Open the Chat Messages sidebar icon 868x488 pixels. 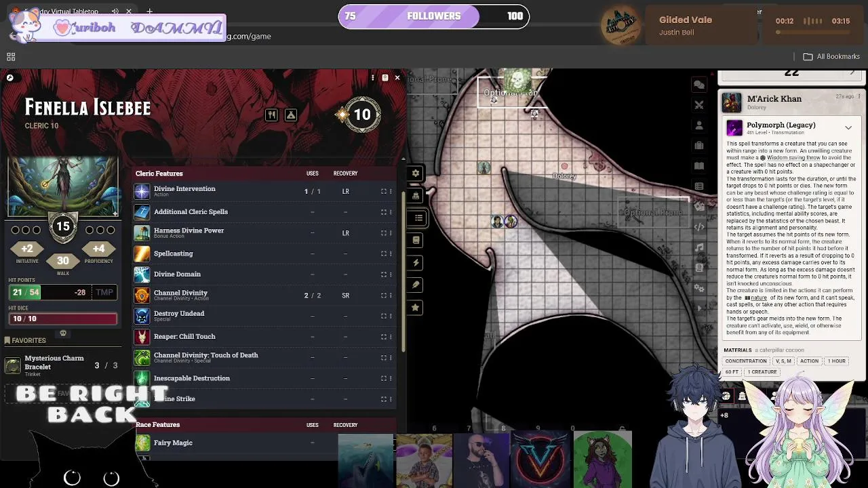point(698,84)
